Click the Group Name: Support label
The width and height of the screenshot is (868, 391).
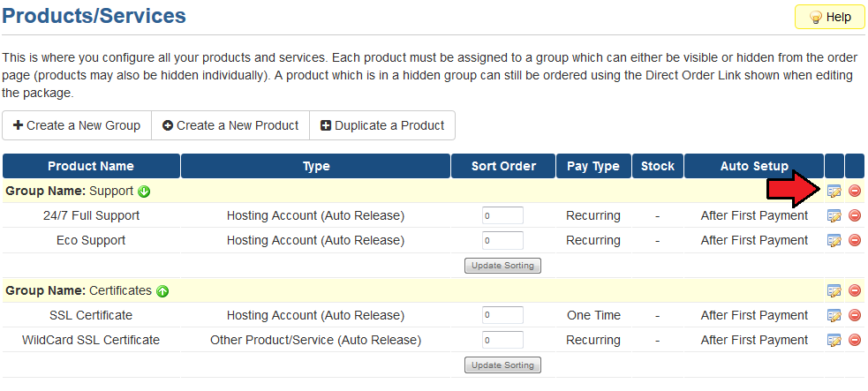(69, 192)
